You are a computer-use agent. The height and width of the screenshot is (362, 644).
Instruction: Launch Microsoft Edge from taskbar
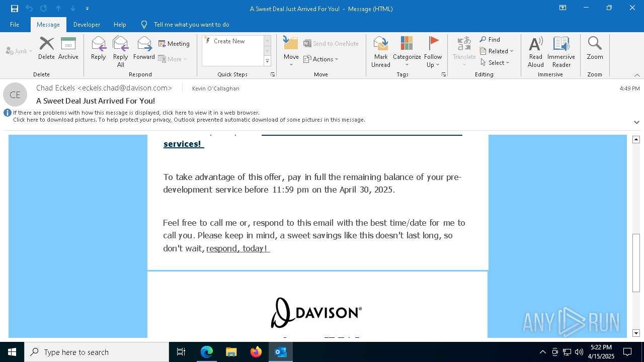tap(207, 352)
